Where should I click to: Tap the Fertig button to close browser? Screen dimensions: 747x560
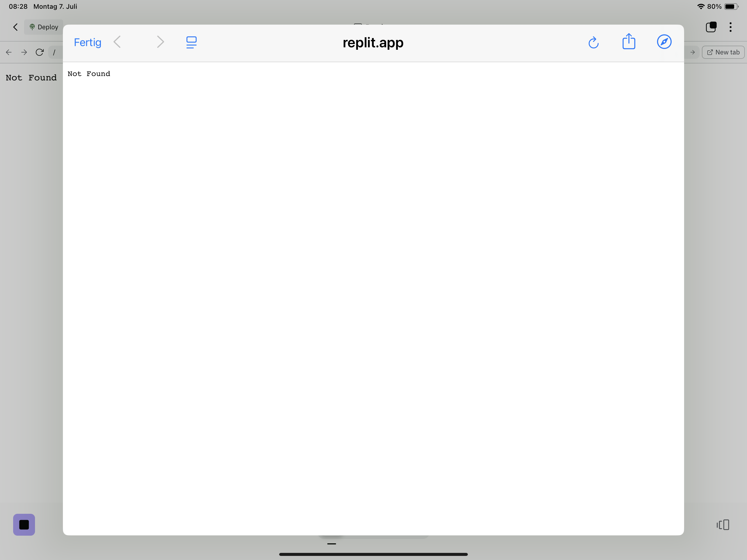click(x=87, y=43)
